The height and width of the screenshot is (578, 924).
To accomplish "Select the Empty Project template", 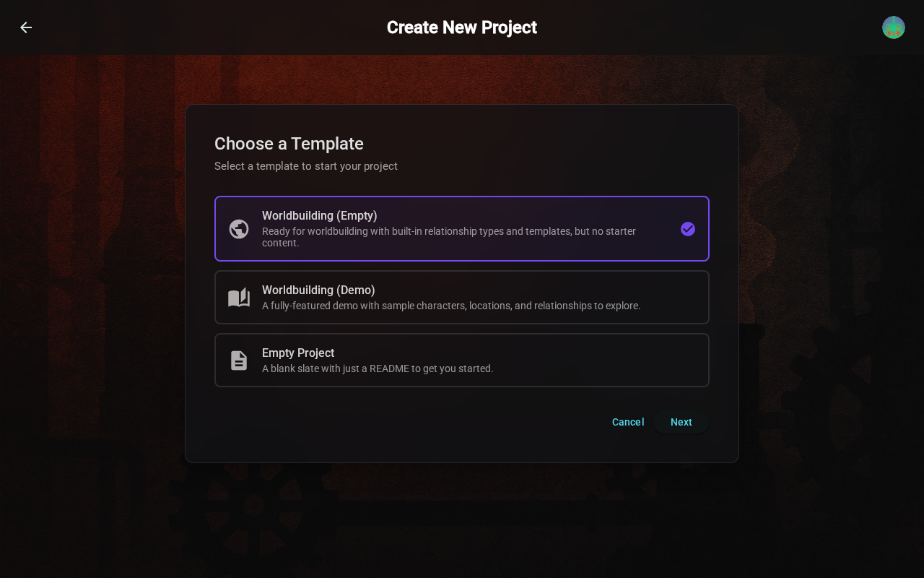I will click(x=462, y=360).
